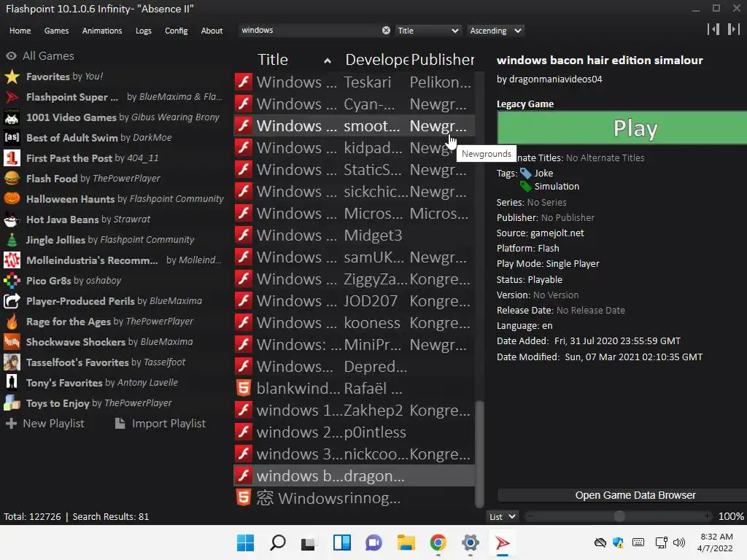This screenshot has height=560, width=747.
Task: Open the Logs tab
Action: [144, 31]
